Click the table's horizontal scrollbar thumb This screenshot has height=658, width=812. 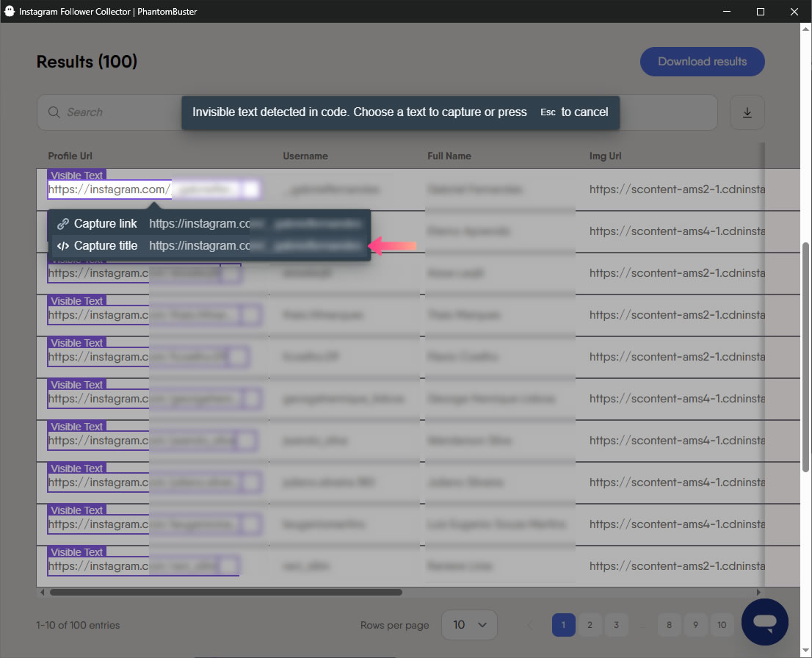click(226, 592)
